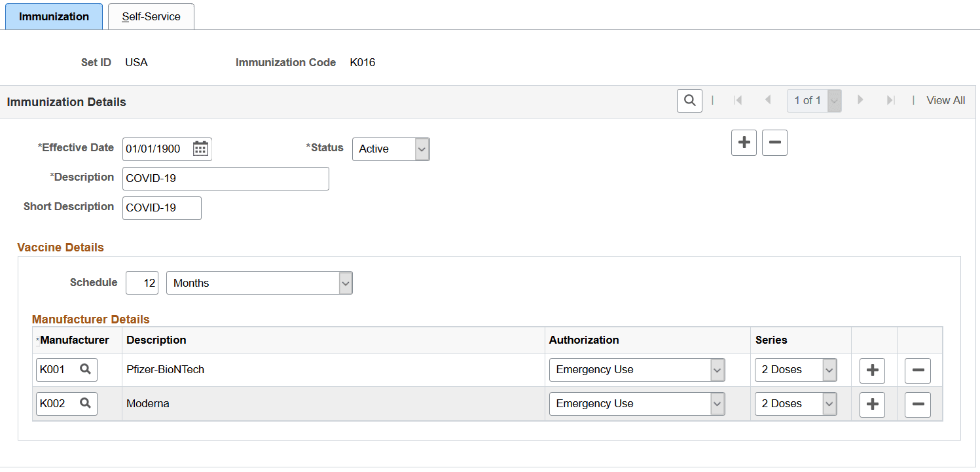The image size is (980, 472).
Task: Jump to the last Immunization Details row
Action: tap(890, 100)
